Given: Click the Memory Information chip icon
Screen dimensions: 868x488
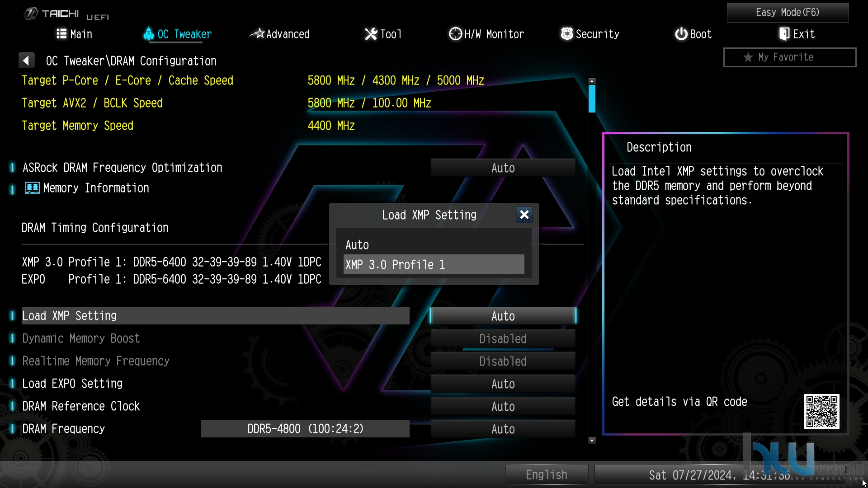Looking at the screenshot, I should [x=32, y=188].
